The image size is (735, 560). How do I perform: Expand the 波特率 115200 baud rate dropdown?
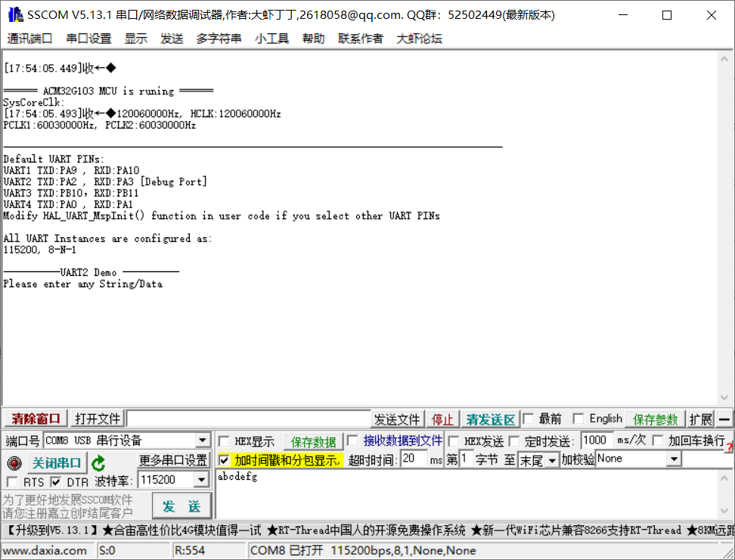[x=200, y=480]
